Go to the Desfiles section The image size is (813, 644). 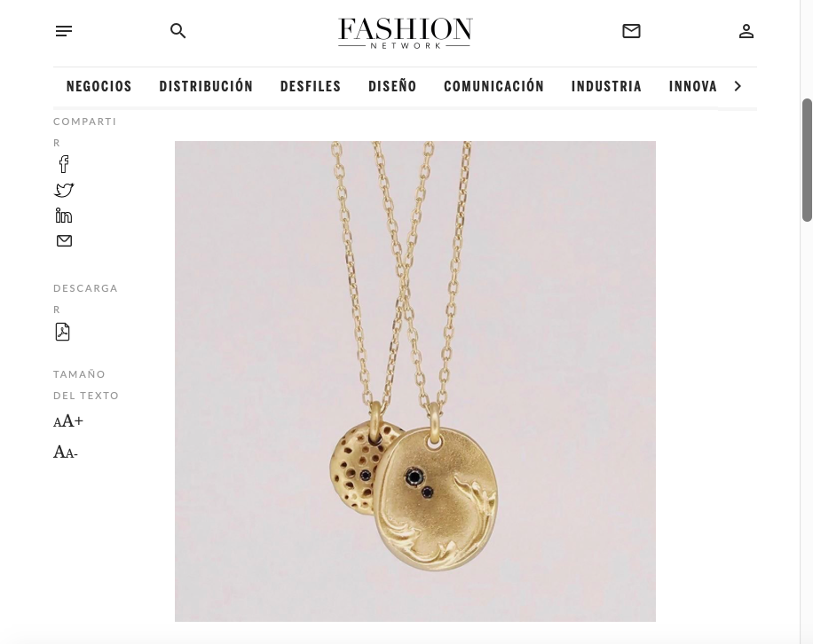point(311,86)
